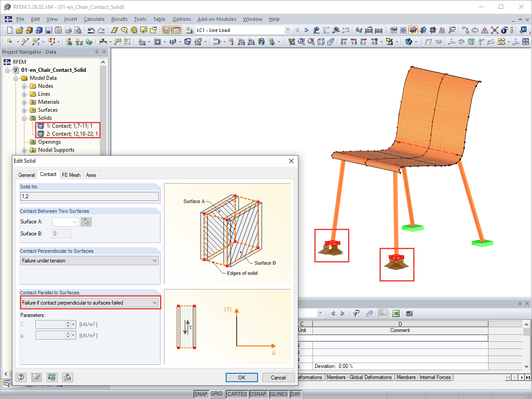Open file with the folder icon
Viewport: 532px width, 399px height.
coord(20,30)
